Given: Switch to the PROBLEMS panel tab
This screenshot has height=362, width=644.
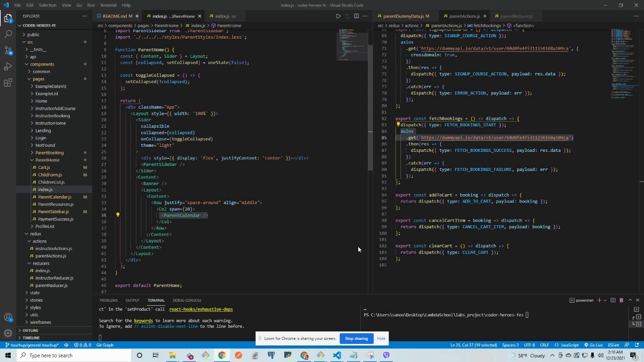Looking at the screenshot, I should coord(108,300).
